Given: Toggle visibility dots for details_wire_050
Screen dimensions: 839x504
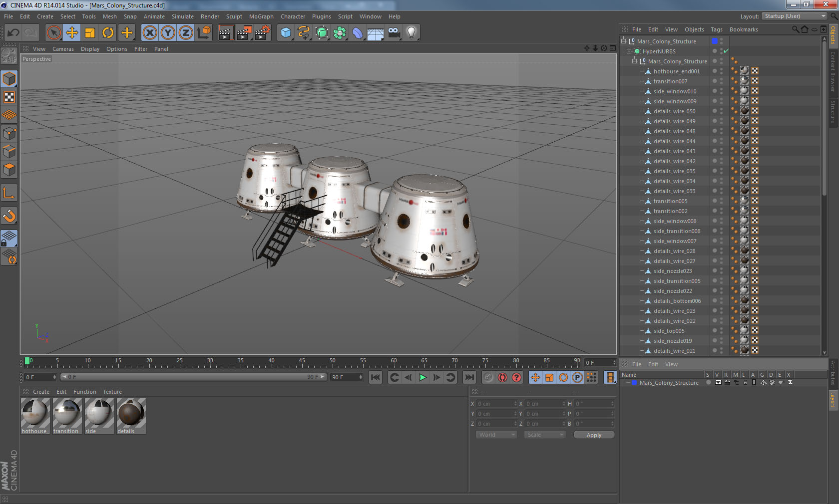Looking at the screenshot, I should tap(721, 111).
